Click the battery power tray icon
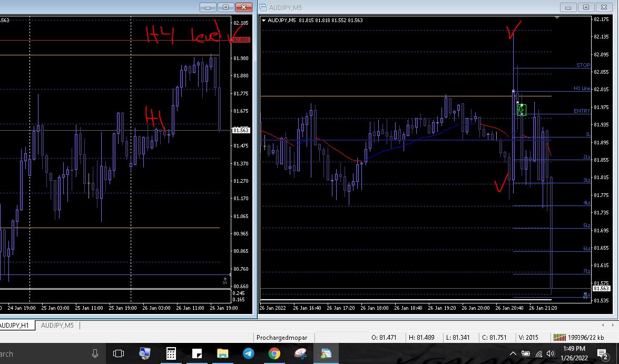Image resolution: width=619 pixels, height=364 pixels. (x=525, y=353)
